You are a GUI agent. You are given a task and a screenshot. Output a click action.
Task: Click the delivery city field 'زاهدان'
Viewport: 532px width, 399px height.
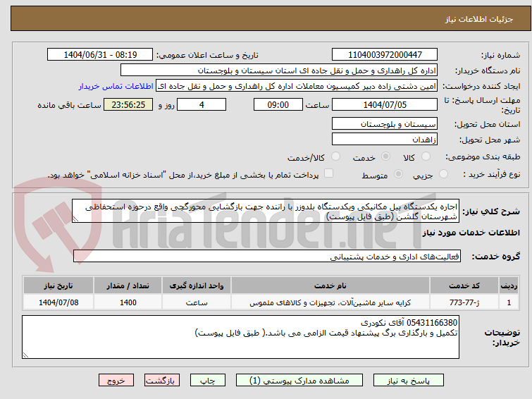tap(385, 139)
